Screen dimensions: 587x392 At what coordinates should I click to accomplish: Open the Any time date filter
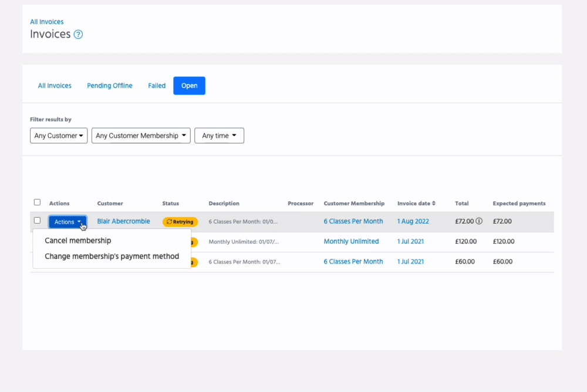click(219, 136)
